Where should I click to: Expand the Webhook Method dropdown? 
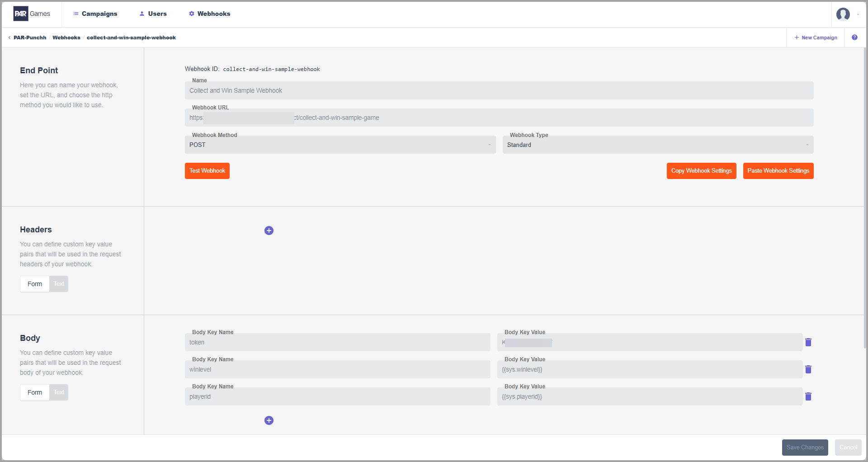pyautogui.click(x=340, y=145)
